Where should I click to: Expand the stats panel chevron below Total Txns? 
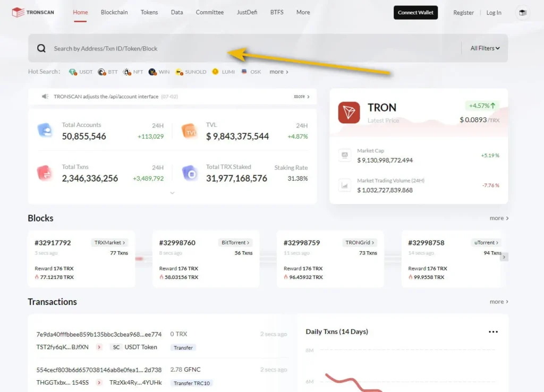point(172,193)
